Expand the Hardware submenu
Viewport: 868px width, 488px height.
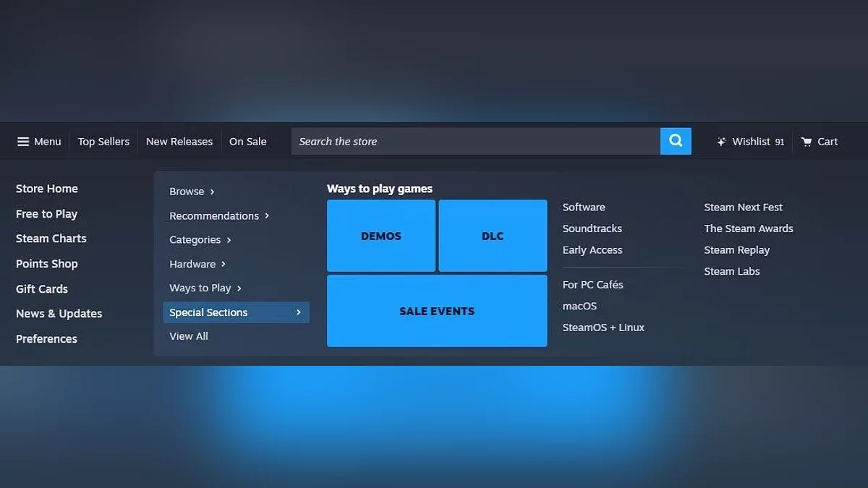coord(197,264)
